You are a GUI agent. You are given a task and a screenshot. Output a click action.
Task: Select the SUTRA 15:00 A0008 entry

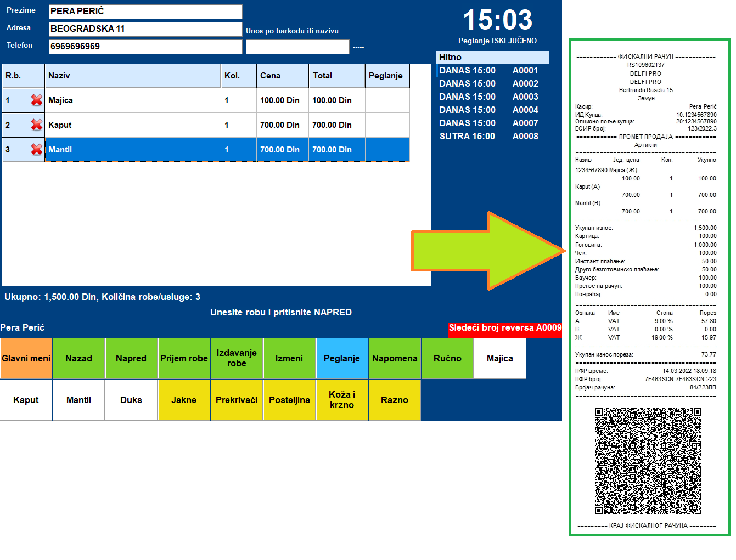tap(488, 137)
